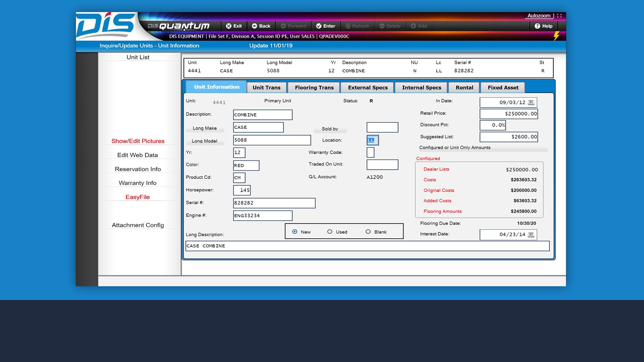
Task: Go Back using toolbar button
Action: pos(261,26)
